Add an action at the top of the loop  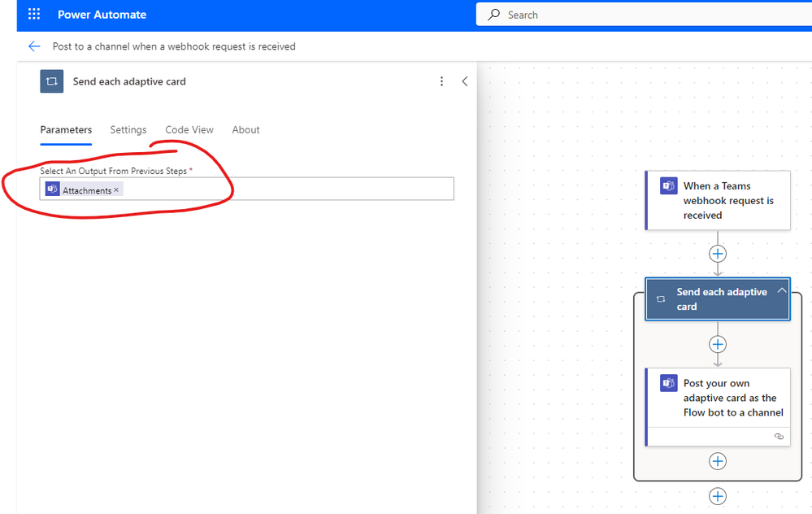click(x=718, y=345)
